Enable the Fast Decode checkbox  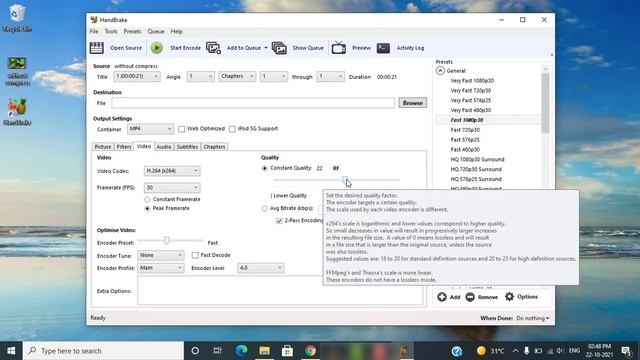(195, 256)
